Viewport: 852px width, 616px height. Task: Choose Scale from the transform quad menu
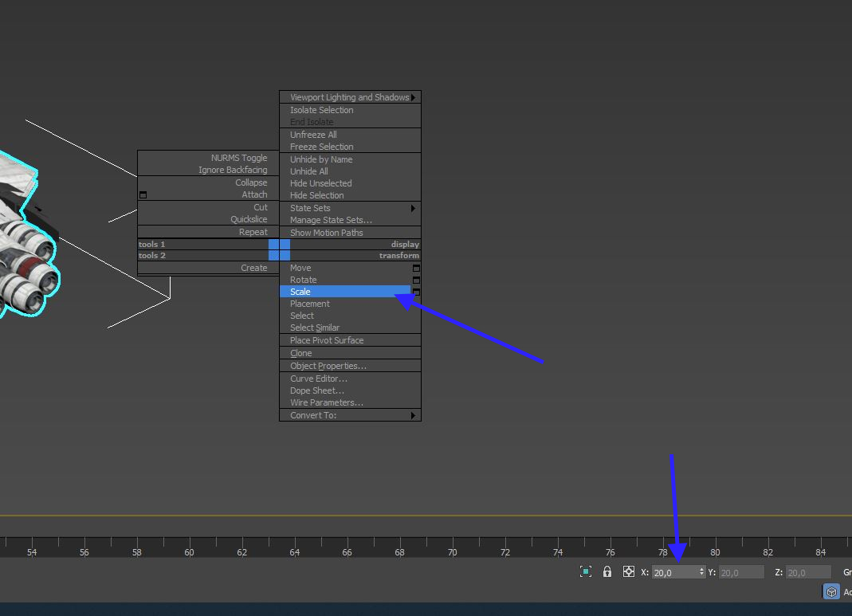300,292
